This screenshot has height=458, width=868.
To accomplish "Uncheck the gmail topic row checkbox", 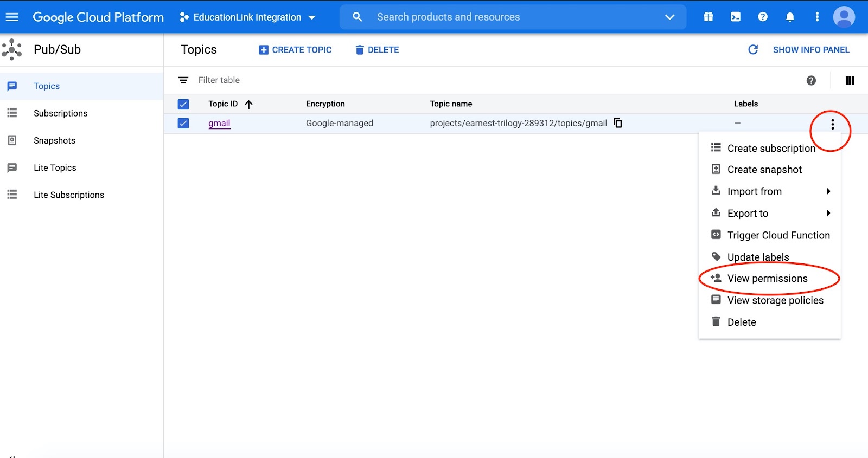I will pyautogui.click(x=183, y=123).
